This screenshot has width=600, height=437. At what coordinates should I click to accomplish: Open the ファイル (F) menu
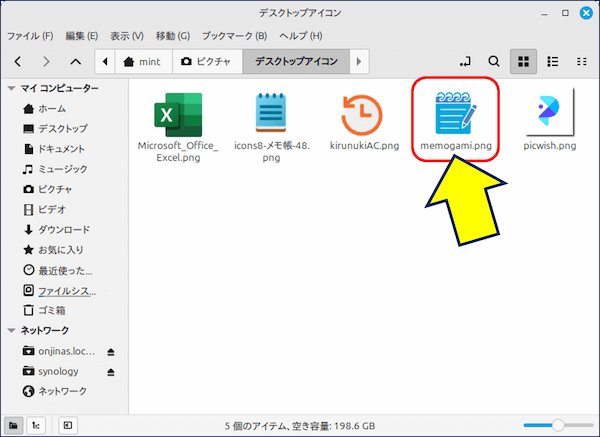click(x=30, y=36)
